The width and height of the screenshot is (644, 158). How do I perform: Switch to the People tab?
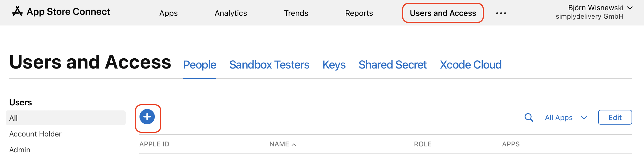pos(200,65)
